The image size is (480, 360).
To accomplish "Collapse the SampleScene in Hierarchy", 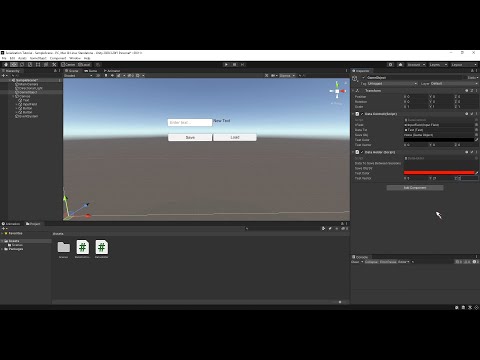I will pyautogui.click(x=9, y=80).
